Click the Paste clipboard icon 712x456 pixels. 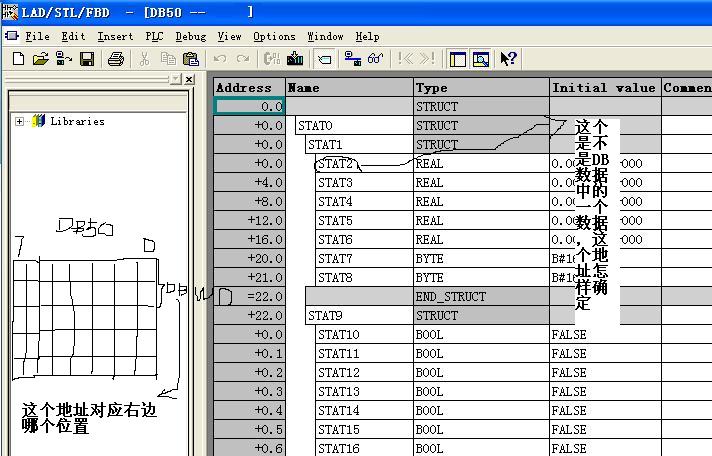coord(190,59)
